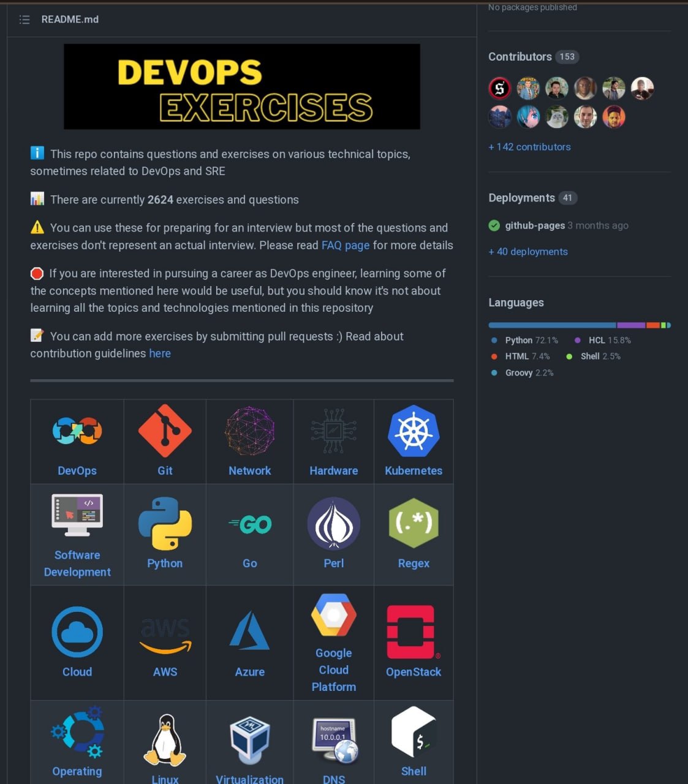Viewport: 688px width, 784px height.
Task: Open the Azure topic text link
Action: coord(250,672)
